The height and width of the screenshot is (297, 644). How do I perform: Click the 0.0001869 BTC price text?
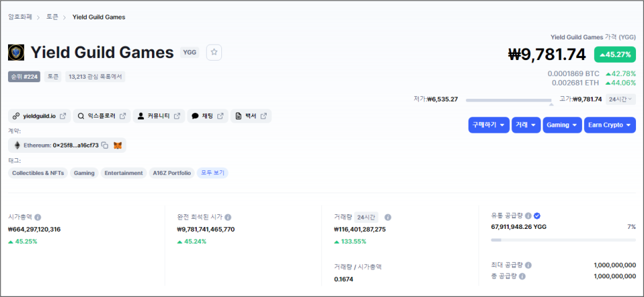point(573,73)
